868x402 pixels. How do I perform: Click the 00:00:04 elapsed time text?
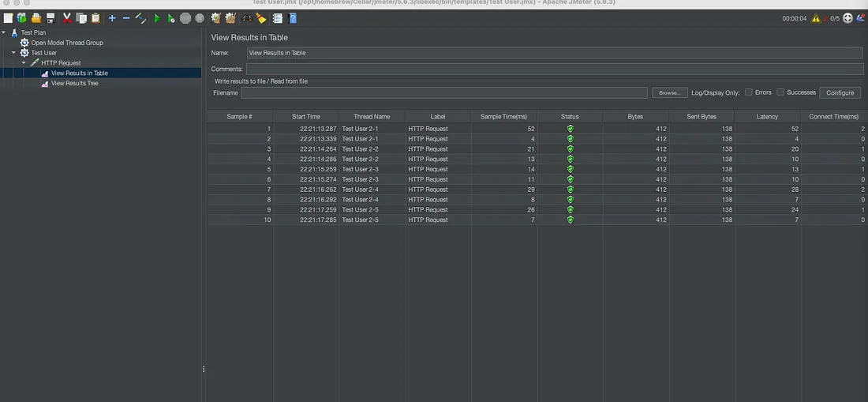(x=794, y=18)
